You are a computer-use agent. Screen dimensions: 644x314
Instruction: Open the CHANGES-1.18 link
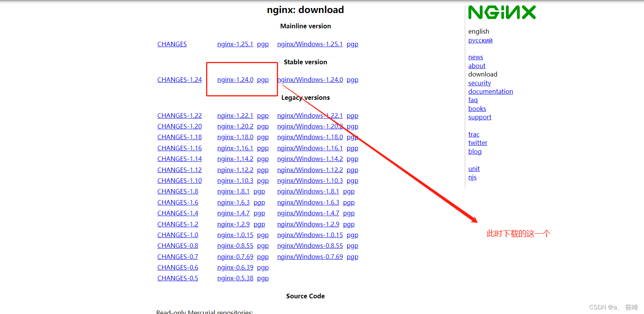(x=179, y=137)
